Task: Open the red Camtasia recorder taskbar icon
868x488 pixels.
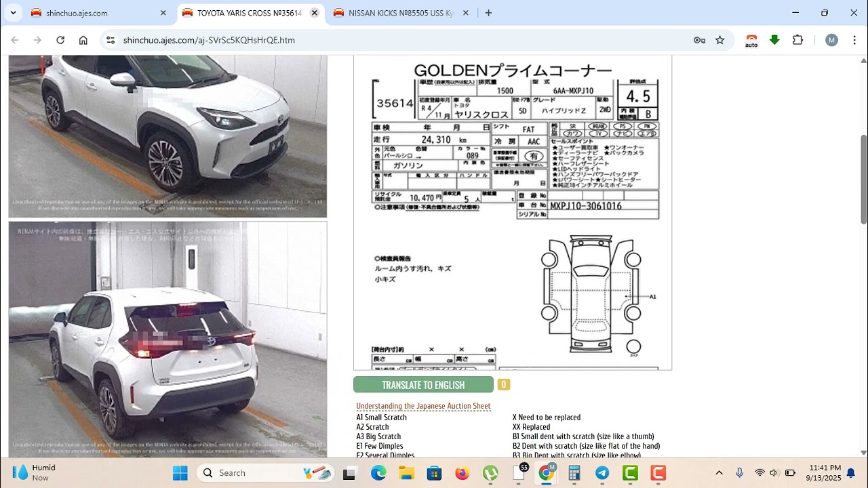Action: click(658, 473)
